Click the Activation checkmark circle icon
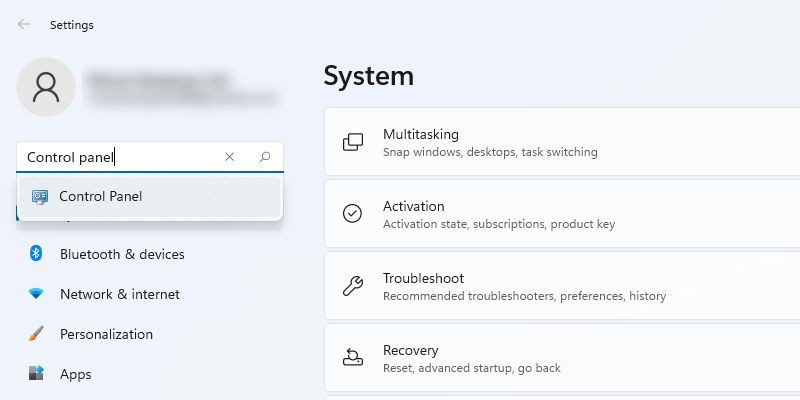The width and height of the screenshot is (800, 400). coord(353,214)
